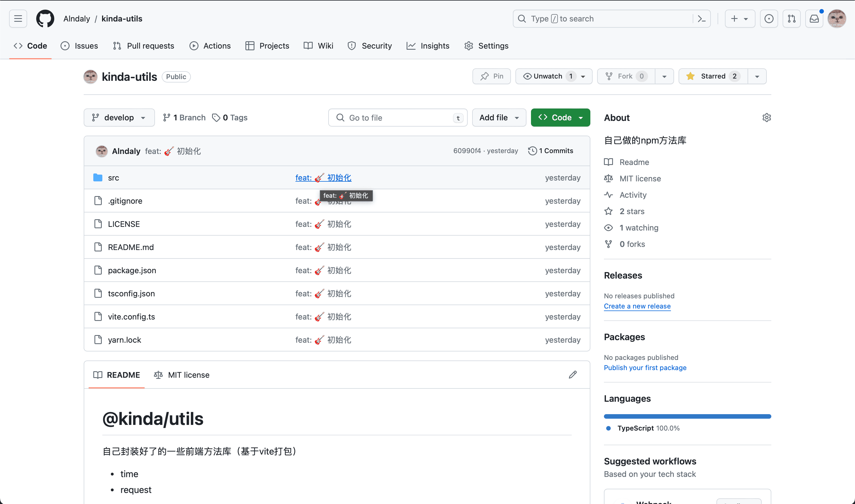Click Create a new release link
Image resolution: width=855 pixels, height=504 pixels.
[x=637, y=306]
